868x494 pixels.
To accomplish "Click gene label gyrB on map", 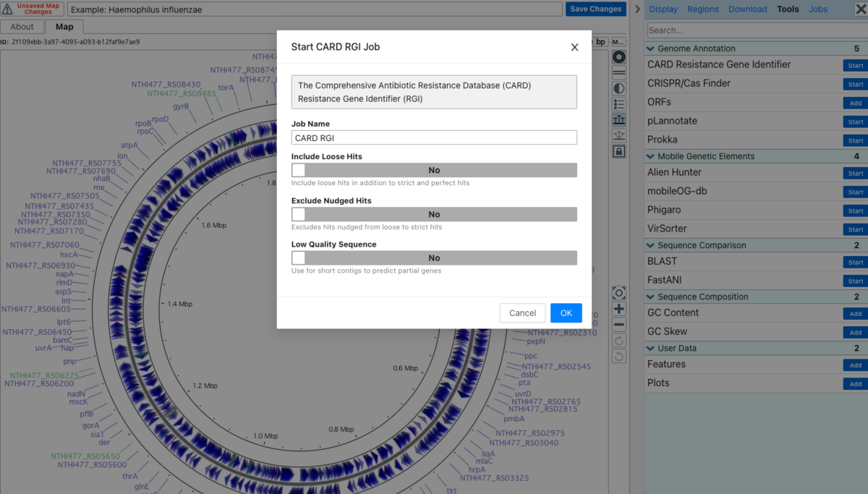I will pyautogui.click(x=181, y=106).
